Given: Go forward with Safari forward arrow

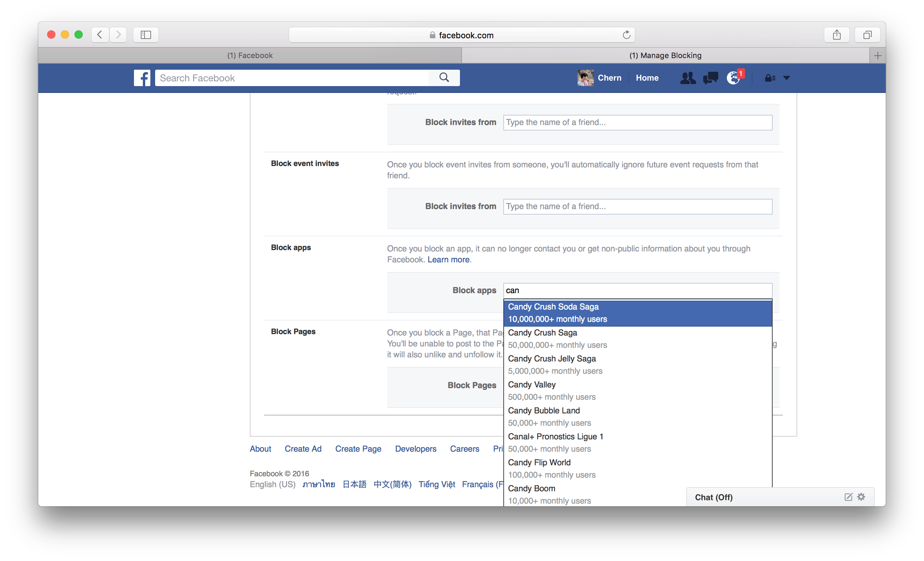Looking at the screenshot, I should 118,35.
